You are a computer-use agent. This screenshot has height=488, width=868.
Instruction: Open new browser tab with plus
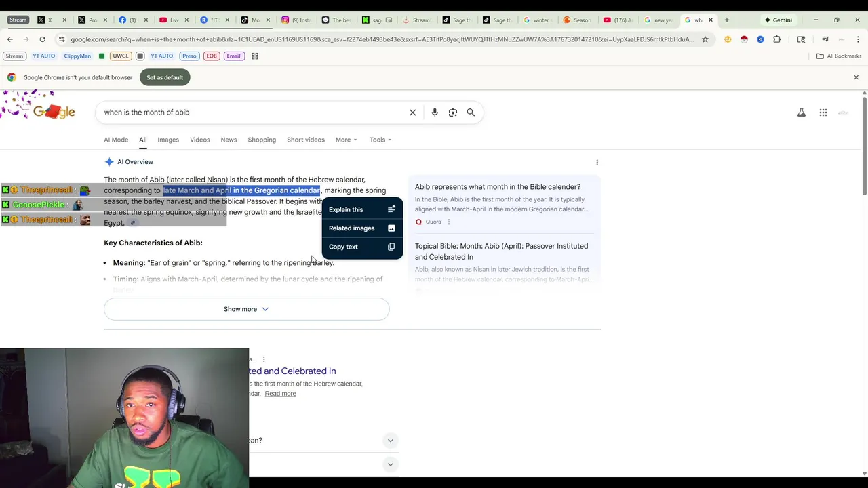coord(727,20)
